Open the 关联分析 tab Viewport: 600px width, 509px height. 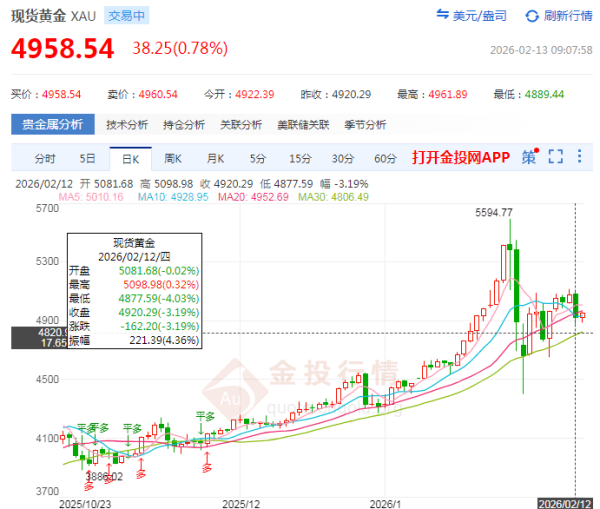tap(241, 125)
